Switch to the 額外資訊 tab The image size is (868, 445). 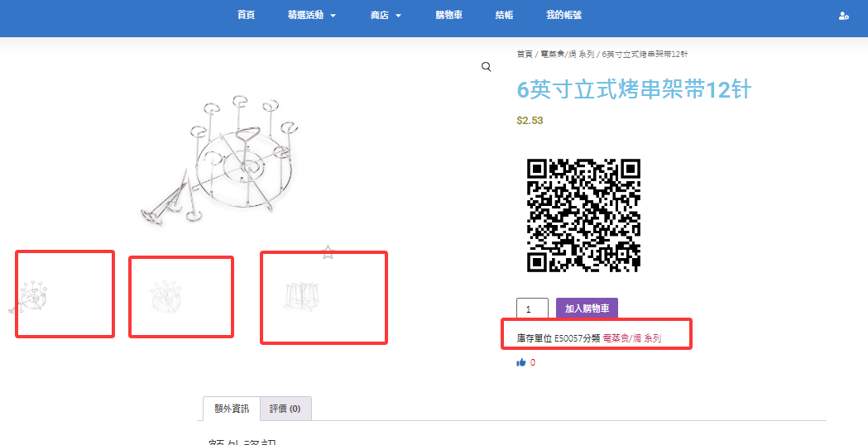232,409
